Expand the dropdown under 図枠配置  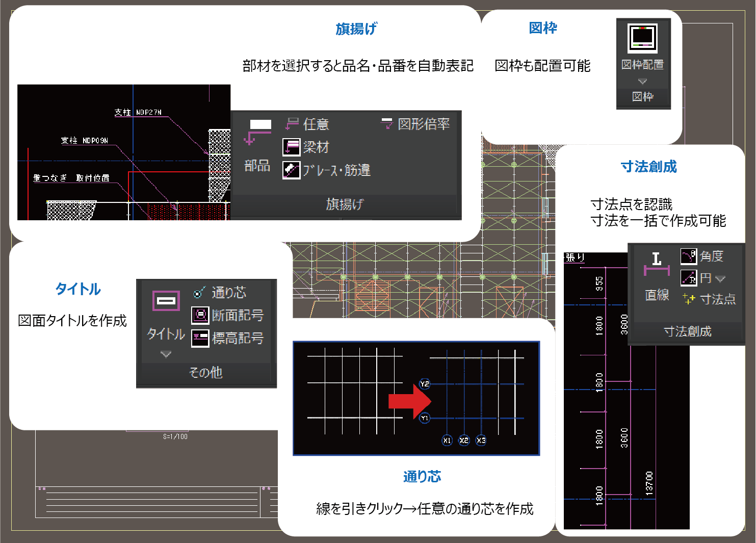pyautogui.click(x=642, y=82)
